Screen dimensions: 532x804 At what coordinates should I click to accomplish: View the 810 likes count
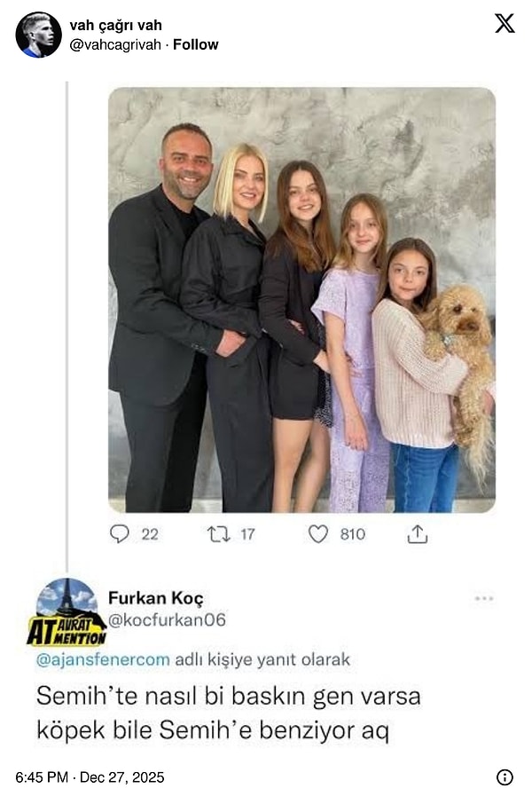coord(353,534)
